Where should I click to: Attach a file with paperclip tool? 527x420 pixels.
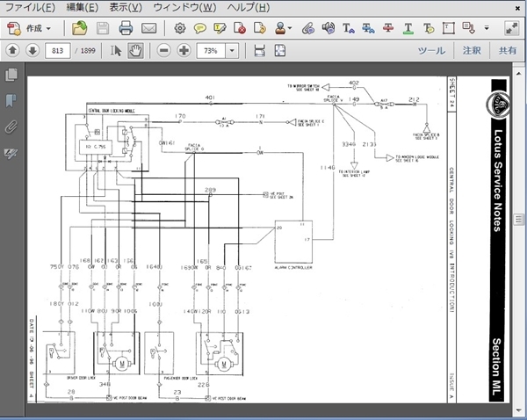point(308,28)
